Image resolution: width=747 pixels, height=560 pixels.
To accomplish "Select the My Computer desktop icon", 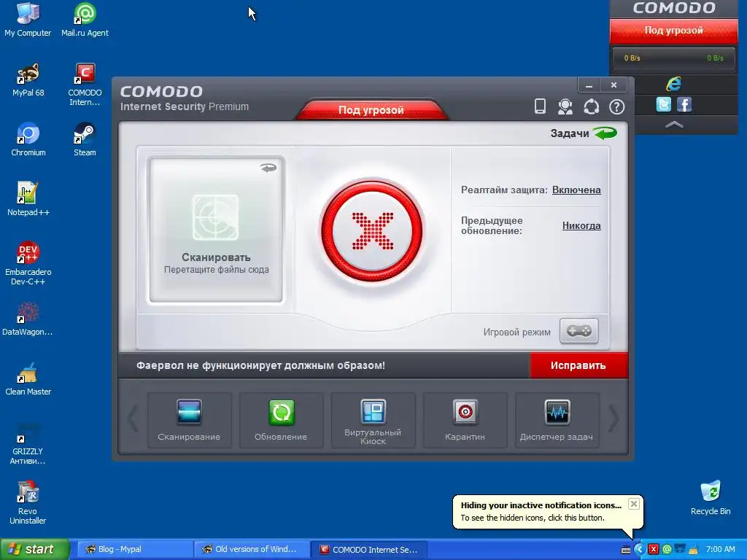I will coord(28,20).
